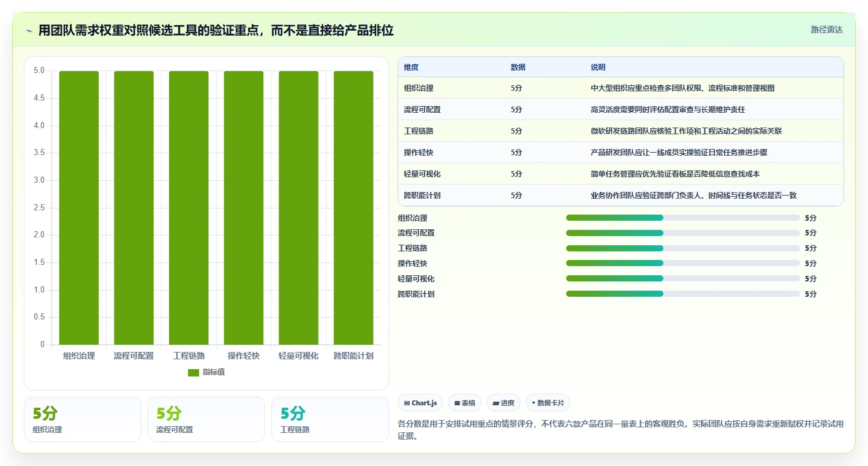Click the 数据 column header in the table
The height and width of the screenshot is (466, 868).
518,67
